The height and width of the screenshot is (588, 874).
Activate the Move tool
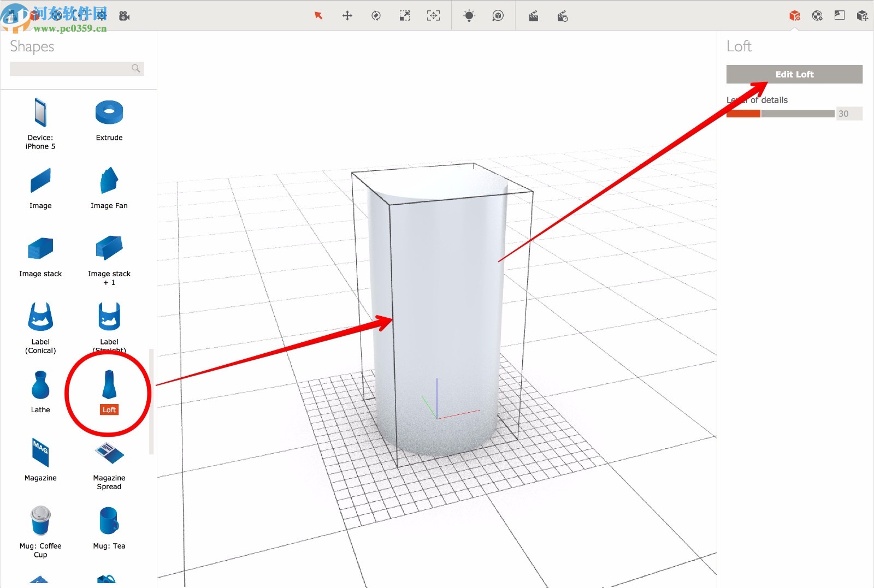pyautogui.click(x=347, y=16)
